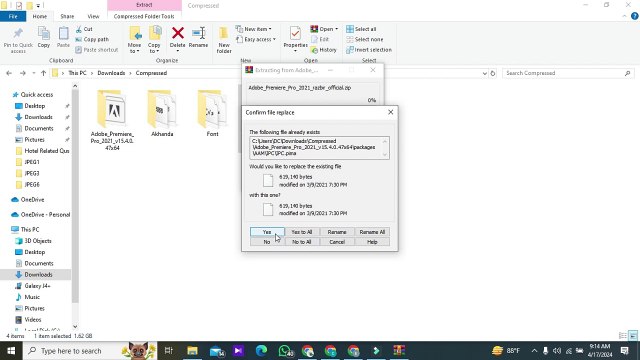The width and height of the screenshot is (640, 360).
Task: Click the dialog's Rename button
Action: pos(337,232)
